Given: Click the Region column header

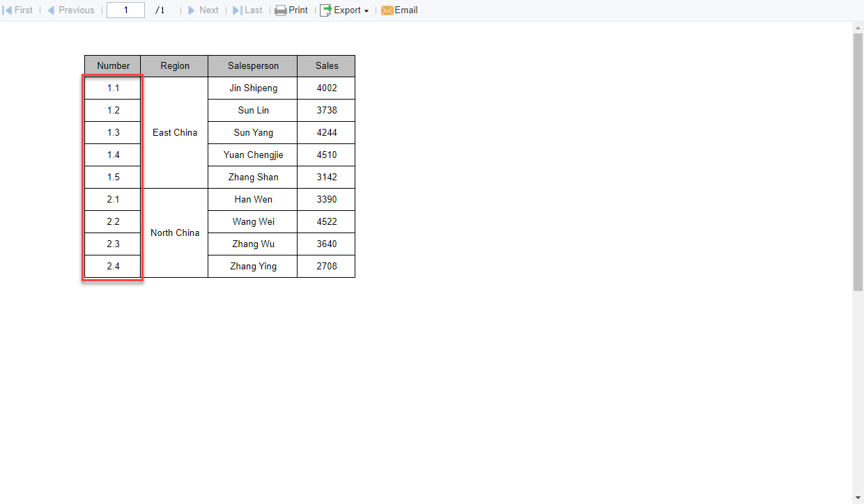Looking at the screenshot, I should 175,66.
